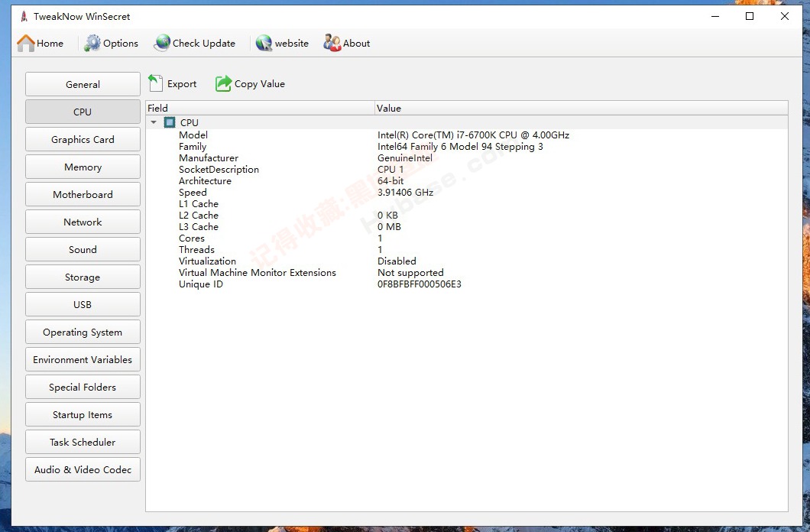
Task: Select the Unique ID field row
Action: pos(467,284)
